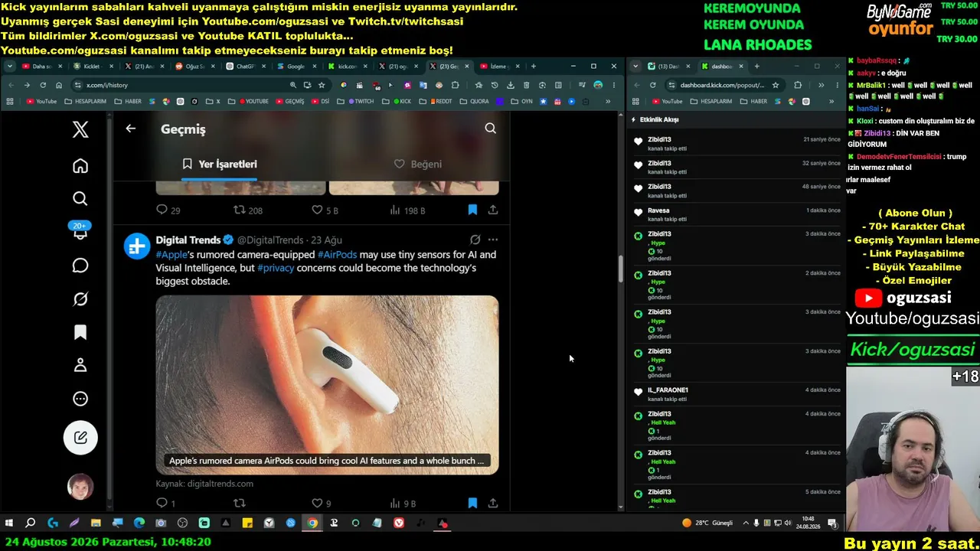
Task: Switch to the Kicklet browser tab
Action: point(92,67)
